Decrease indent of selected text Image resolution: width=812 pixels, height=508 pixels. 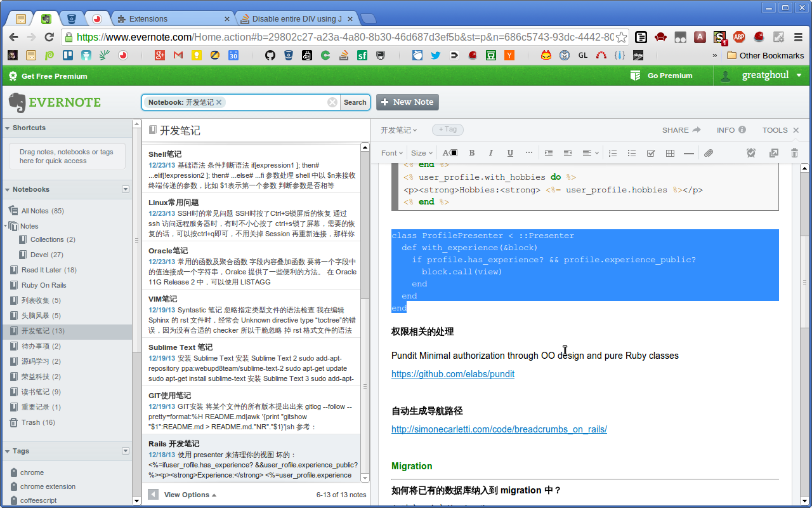pyautogui.click(x=568, y=153)
